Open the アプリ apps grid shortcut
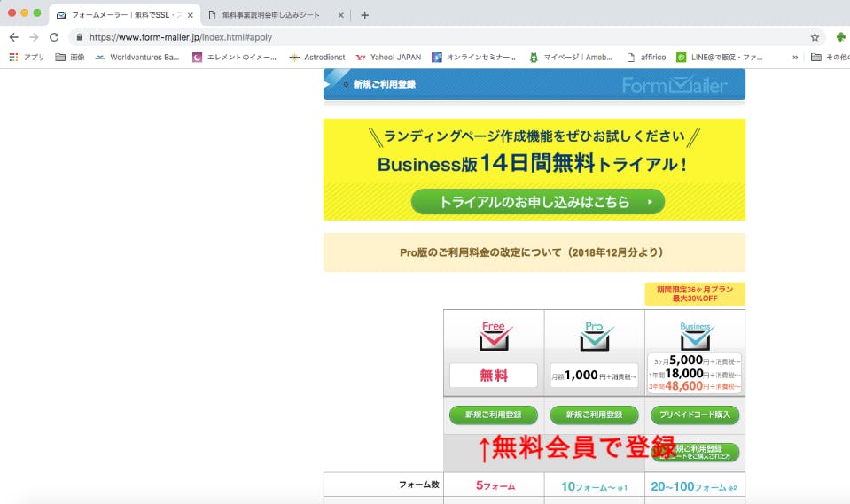The image size is (850, 504). tap(27, 57)
